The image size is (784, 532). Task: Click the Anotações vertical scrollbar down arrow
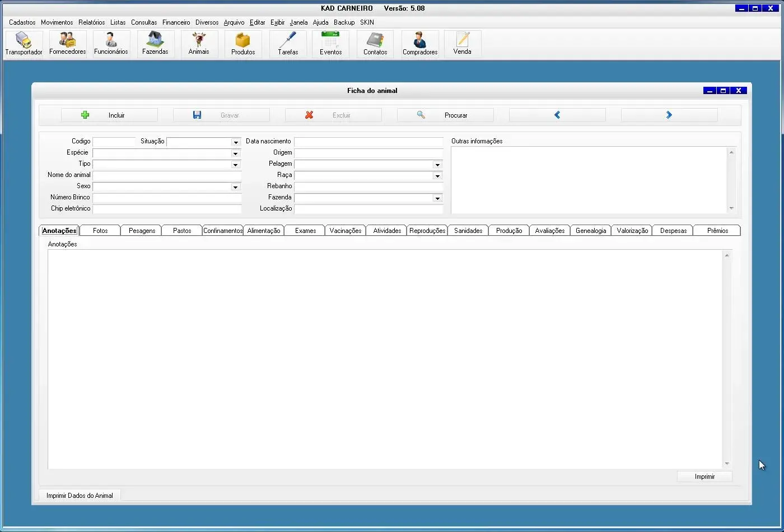click(727, 464)
